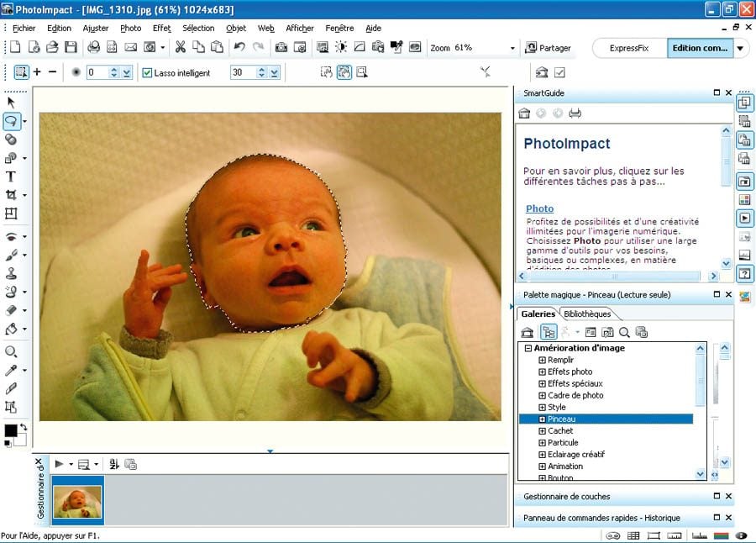Expand the Effets photo node
The width and height of the screenshot is (756, 543).
[542, 372]
